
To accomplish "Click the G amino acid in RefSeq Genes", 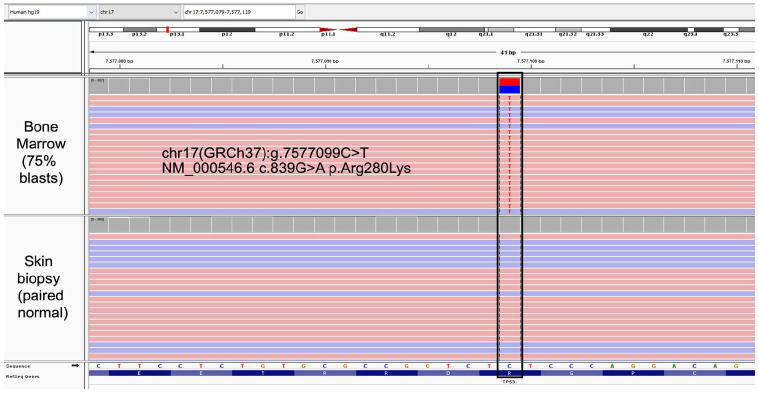I will [x=572, y=373].
